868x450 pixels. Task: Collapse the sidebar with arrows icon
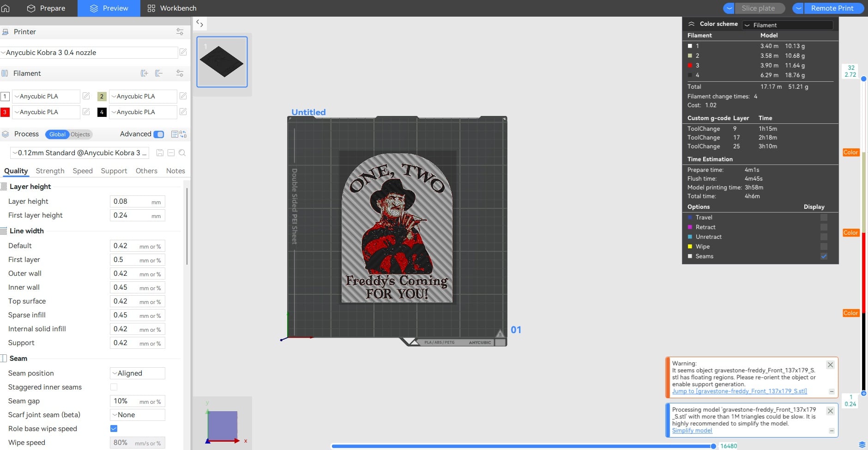pyautogui.click(x=199, y=23)
